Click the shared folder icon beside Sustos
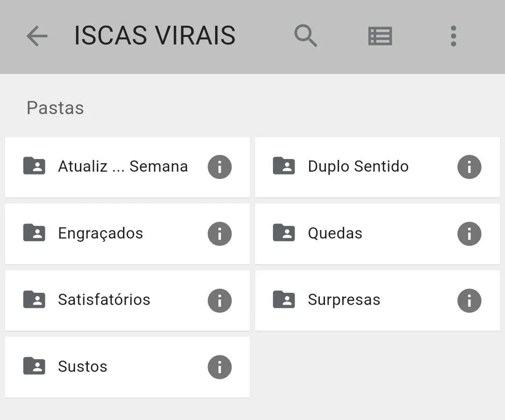The image size is (505, 420). (x=34, y=366)
